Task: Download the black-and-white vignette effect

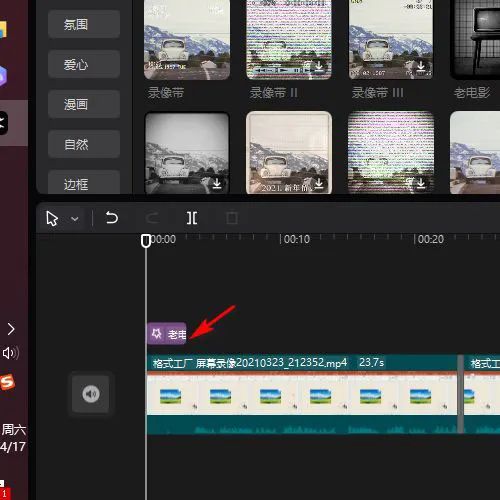Action: 217,183
